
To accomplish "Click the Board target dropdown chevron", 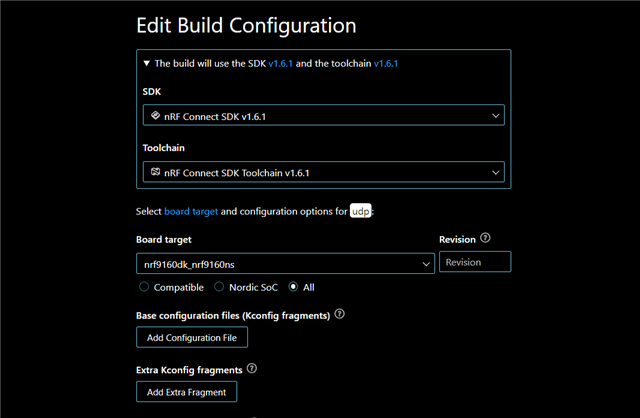I will pyautogui.click(x=426, y=264).
